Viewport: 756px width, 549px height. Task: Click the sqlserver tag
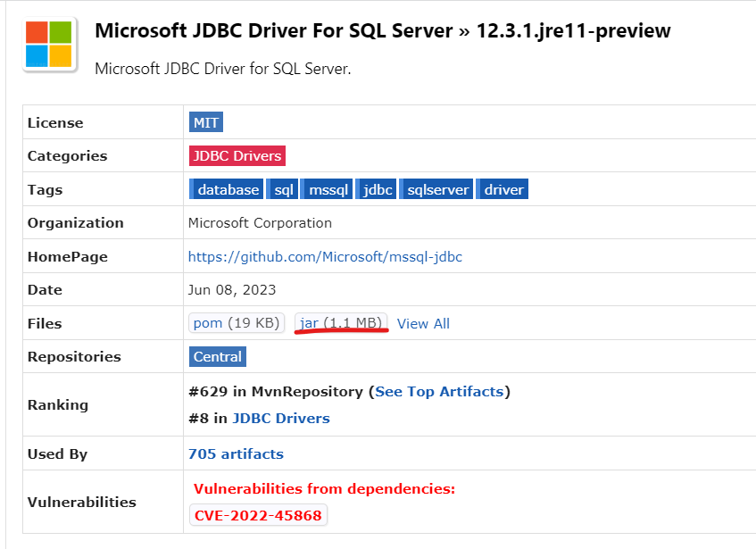(436, 188)
